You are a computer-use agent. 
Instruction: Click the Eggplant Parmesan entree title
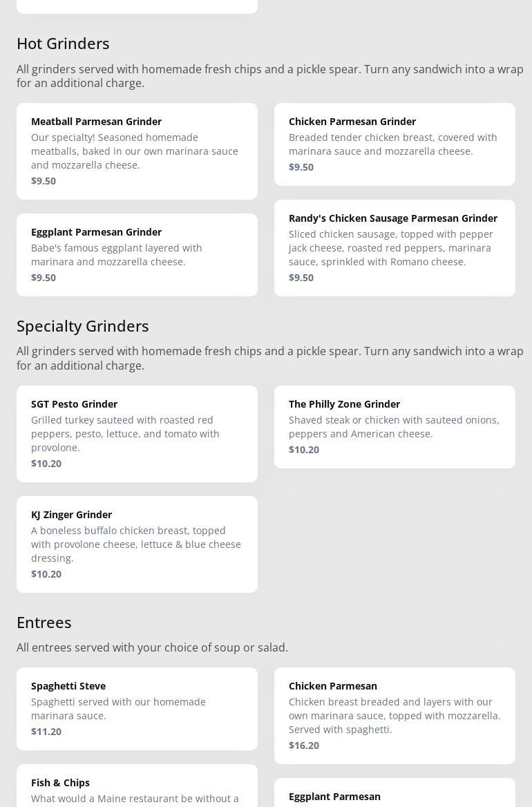coord(334,797)
